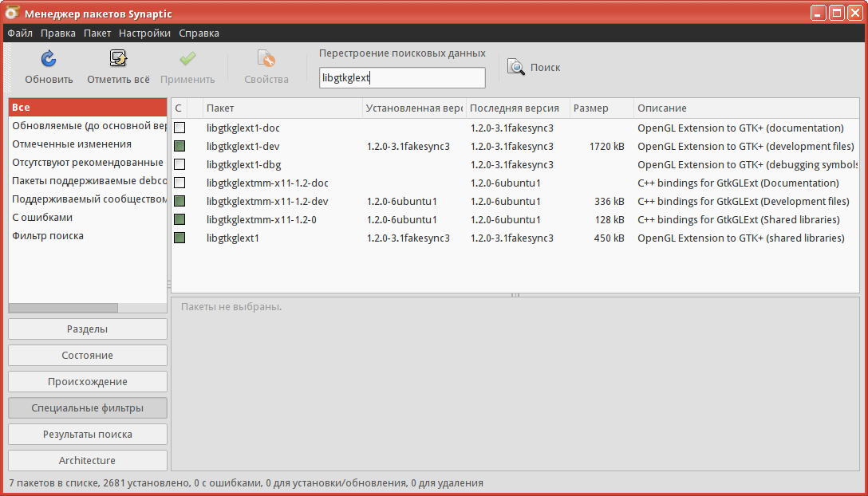The height and width of the screenshot is (496, 868).
Task: Click the Разделы filter button
Action: (x=88, y=329)
